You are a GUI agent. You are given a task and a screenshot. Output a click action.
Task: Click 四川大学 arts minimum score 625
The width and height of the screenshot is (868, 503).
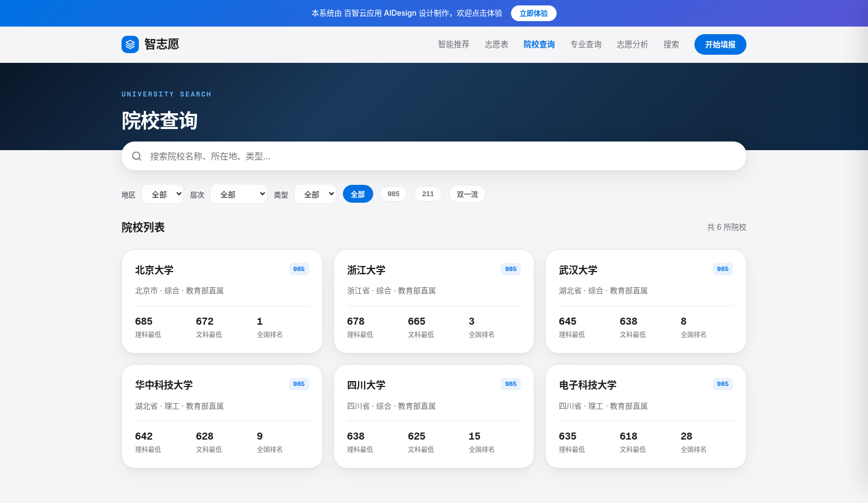click(x=417, y=436)
